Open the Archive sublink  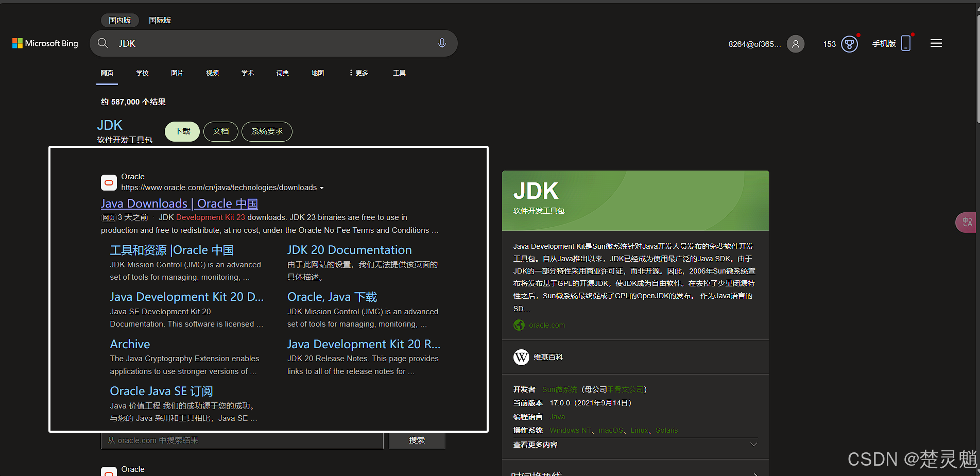click(130, 344)
